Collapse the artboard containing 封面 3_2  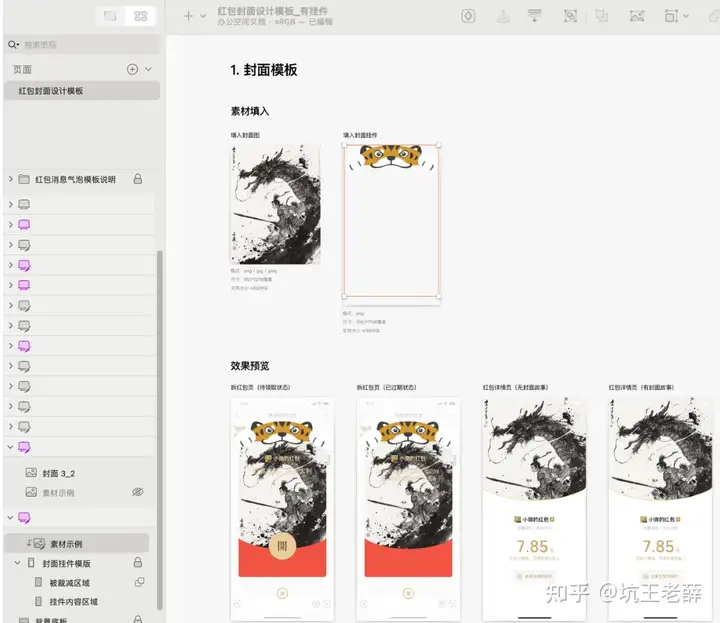point(11,447)
